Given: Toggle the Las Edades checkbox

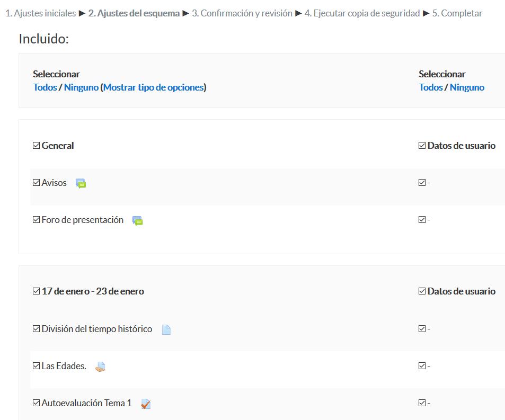Looking at the screenshot, I should (36, 365).
